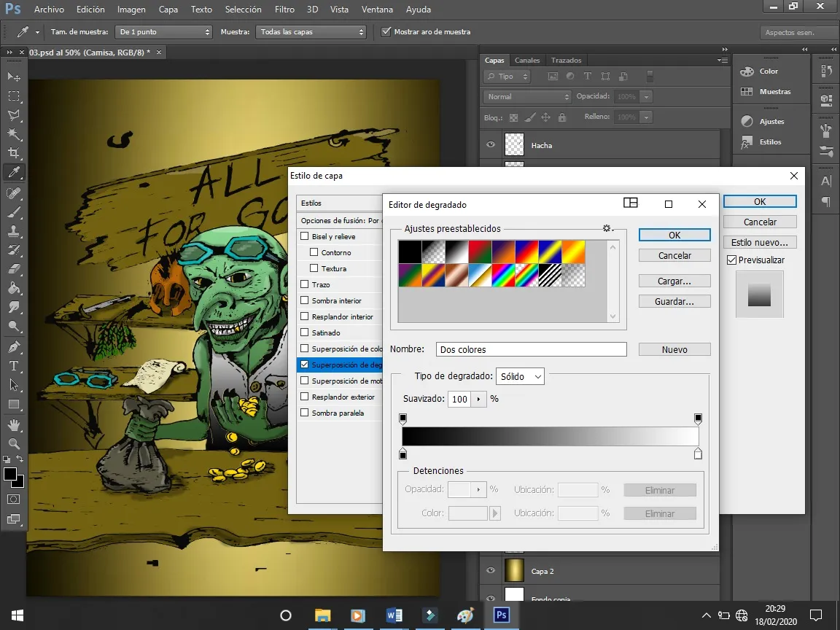Select the Pen tool
The image size is (840, 630).
tap(14, 346)
